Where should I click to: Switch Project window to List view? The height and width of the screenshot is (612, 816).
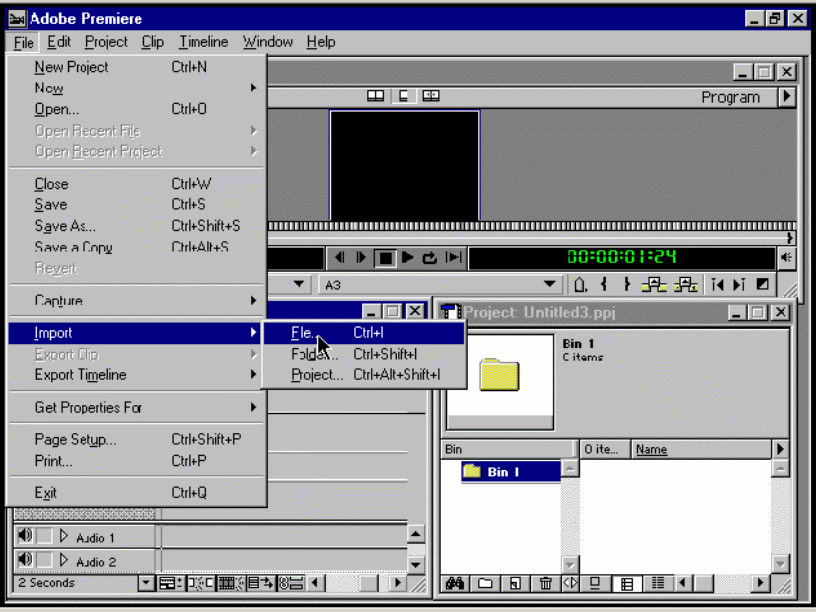658,583
